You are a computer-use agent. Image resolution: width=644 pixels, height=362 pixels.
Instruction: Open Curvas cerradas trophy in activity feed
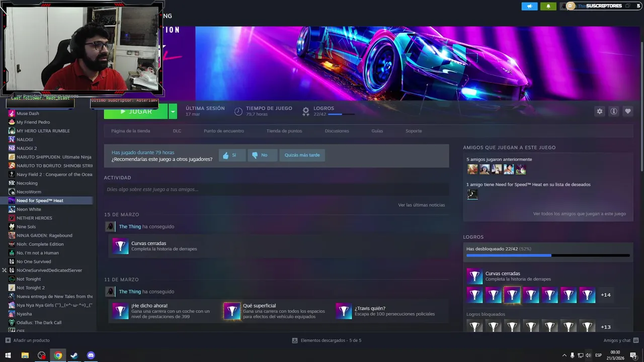(x=120, y=246)
